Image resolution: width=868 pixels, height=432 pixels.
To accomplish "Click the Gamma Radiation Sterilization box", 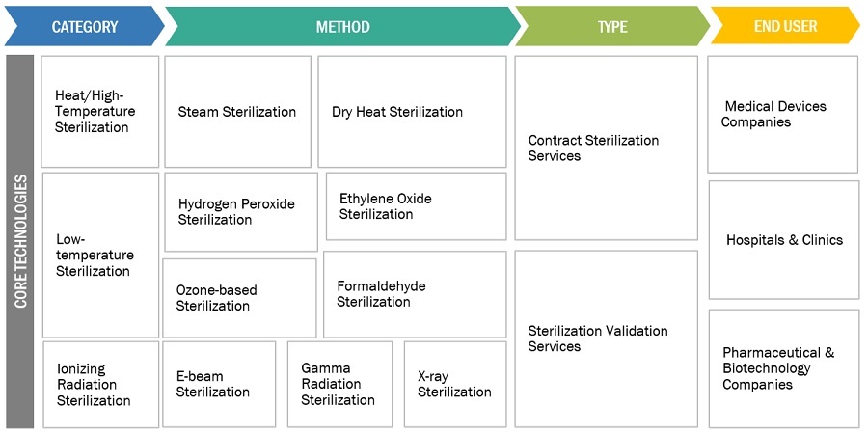I will tap(339, 384).
